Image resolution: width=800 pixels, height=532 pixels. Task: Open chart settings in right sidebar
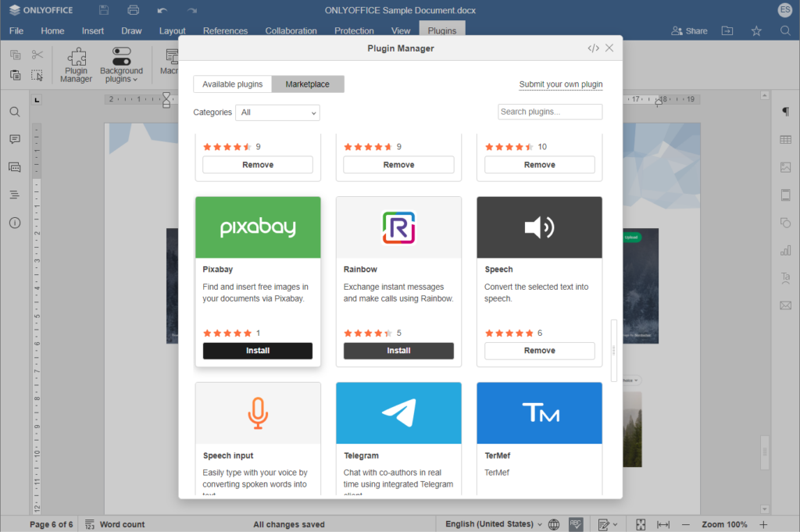click(x=785, y=250)
